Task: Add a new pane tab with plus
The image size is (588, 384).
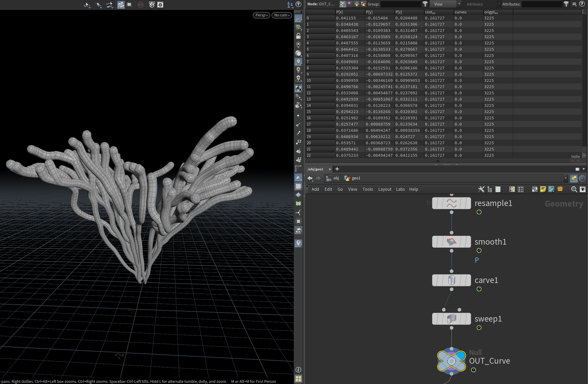Action: [337, 169]
